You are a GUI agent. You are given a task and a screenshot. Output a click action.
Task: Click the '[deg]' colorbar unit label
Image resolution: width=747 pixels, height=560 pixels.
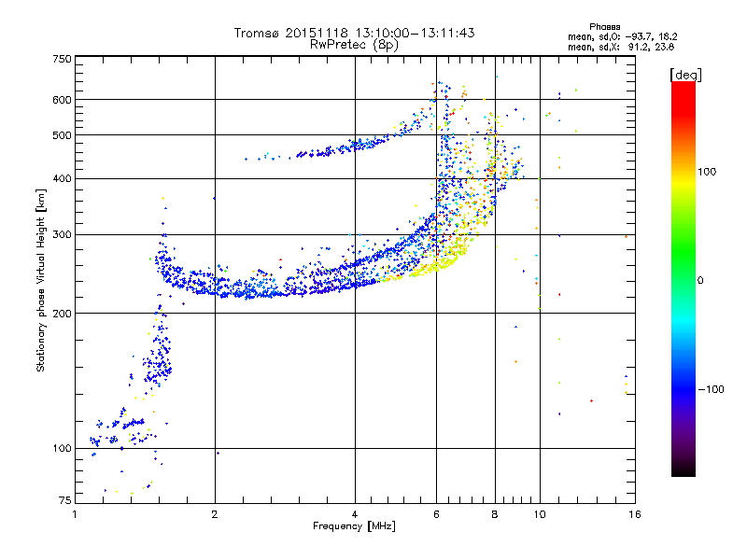click(685, 75)
